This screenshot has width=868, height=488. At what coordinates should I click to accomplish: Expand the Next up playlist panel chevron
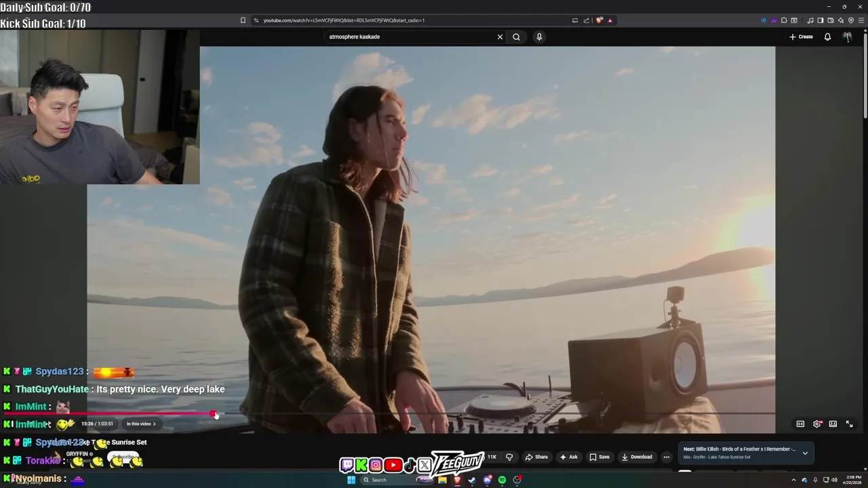(805, 453)
